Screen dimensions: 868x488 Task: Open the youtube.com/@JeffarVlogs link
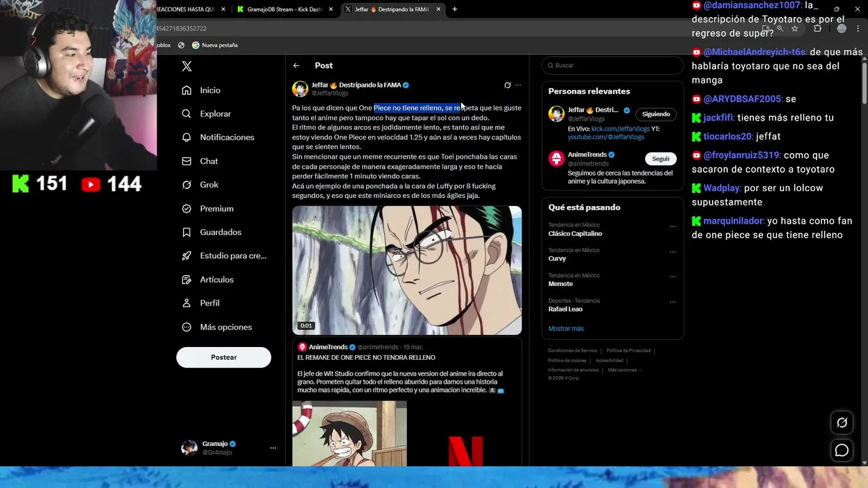[606, 137]
